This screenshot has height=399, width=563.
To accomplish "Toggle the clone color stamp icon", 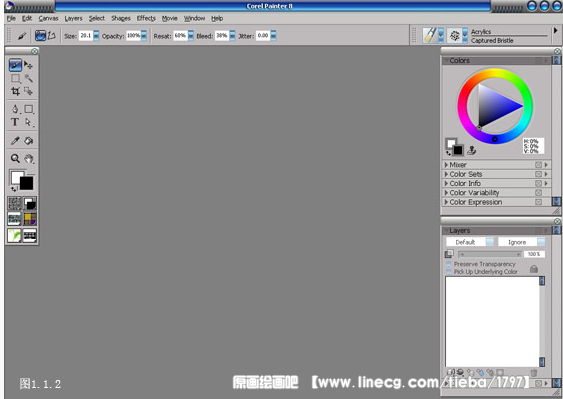I will pyautogui.click(x=471, y=150).
